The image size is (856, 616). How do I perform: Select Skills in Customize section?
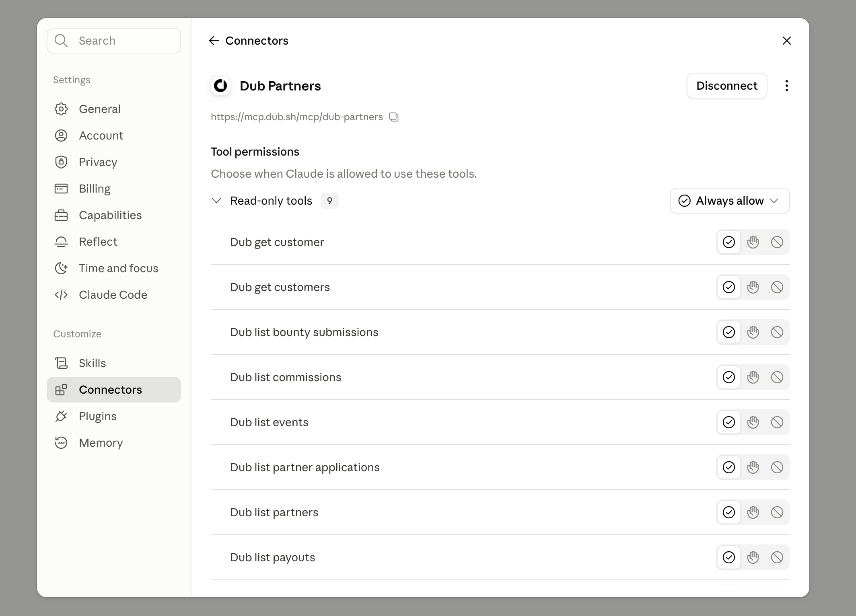(114, 363)
